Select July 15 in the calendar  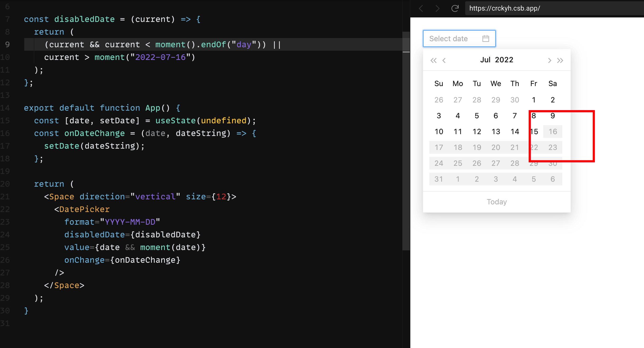[x=534, y=131]
